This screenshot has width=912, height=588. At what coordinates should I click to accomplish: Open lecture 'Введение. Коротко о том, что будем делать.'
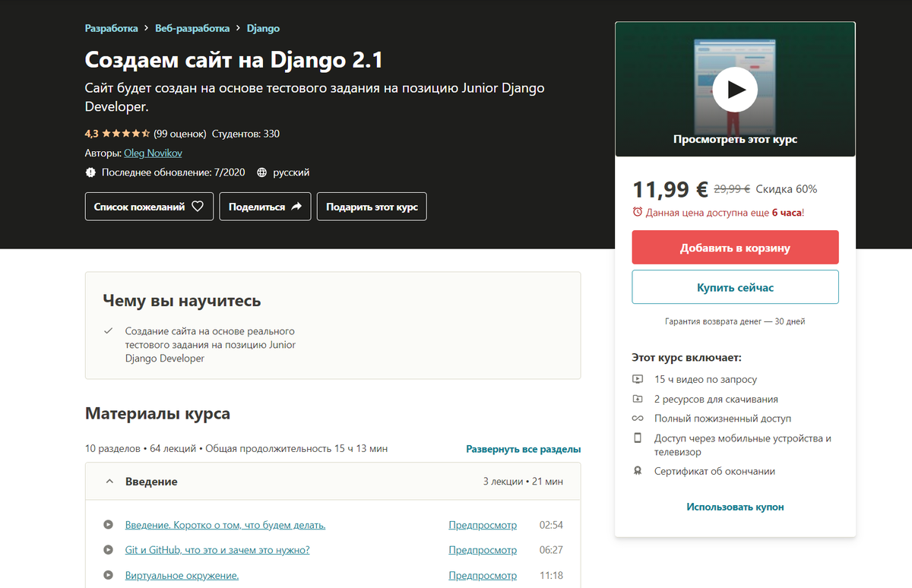225,525
